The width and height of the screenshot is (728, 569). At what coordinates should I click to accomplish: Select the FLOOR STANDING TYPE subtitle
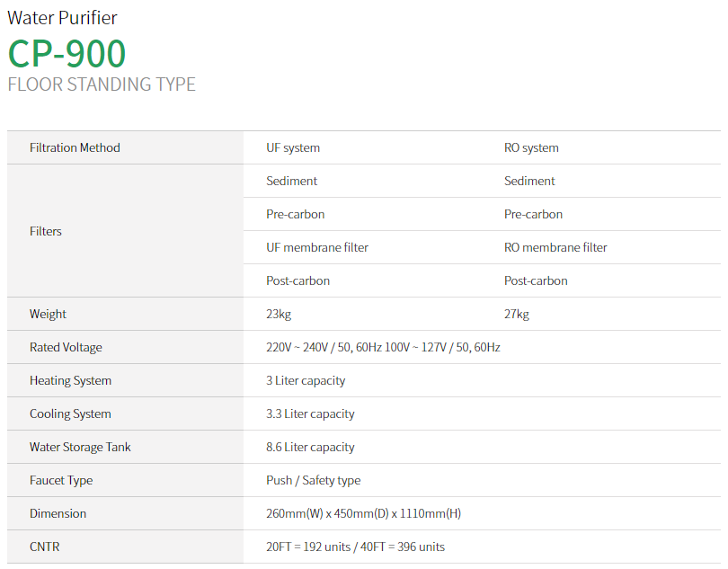click(x=101, y=84)
